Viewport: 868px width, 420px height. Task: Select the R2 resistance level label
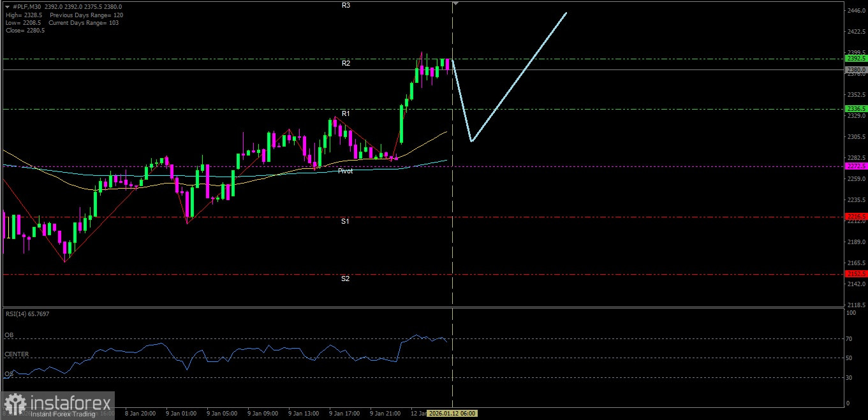tap(346, 64)
